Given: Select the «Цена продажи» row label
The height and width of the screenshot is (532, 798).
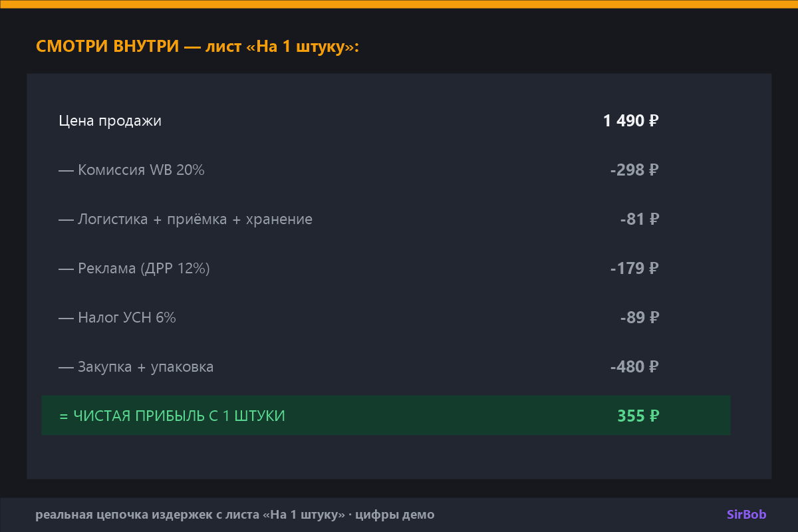Looking at the screenshot, I should pos(110,121).
